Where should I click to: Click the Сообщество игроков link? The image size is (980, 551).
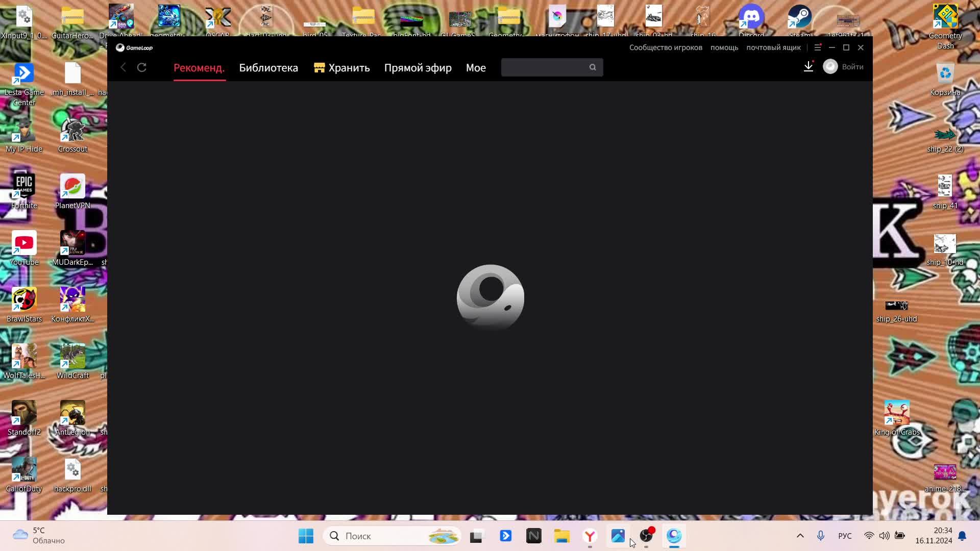(666, 47)
